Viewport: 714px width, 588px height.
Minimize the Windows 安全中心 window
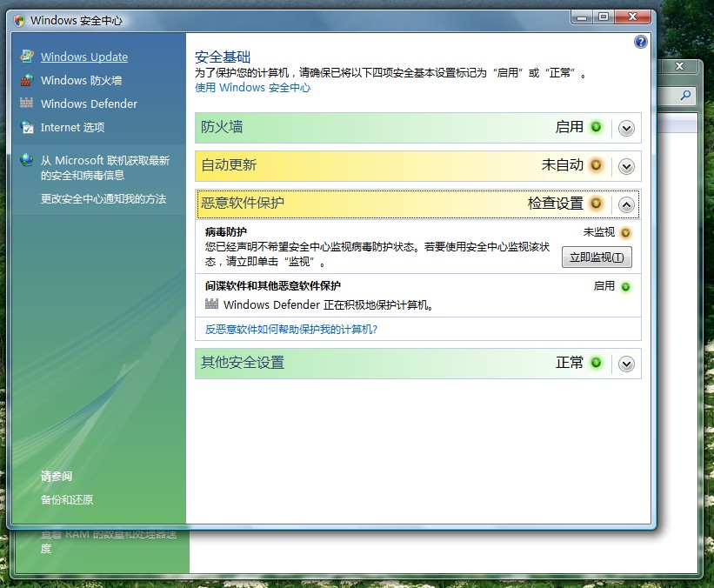point(582,17)
